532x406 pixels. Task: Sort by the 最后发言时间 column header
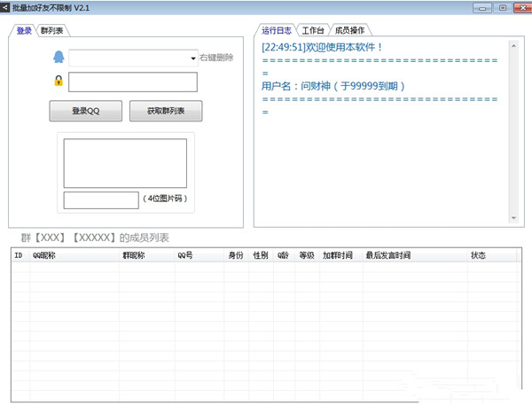pos(415,255)
